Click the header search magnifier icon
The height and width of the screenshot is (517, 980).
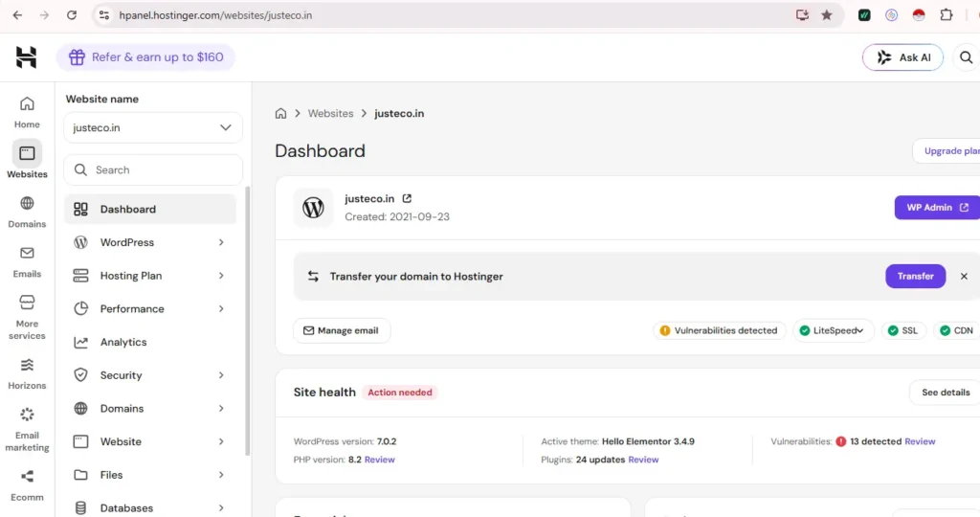point(966,57)
